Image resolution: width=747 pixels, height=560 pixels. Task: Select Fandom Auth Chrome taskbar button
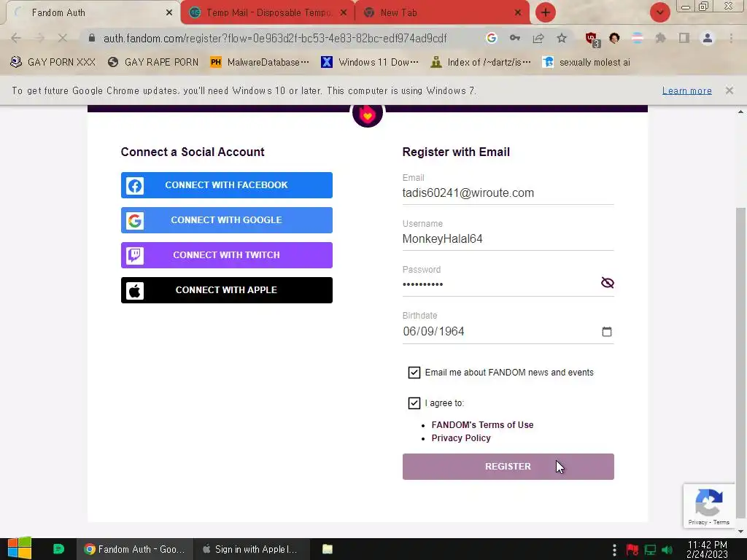pos(135,549)
